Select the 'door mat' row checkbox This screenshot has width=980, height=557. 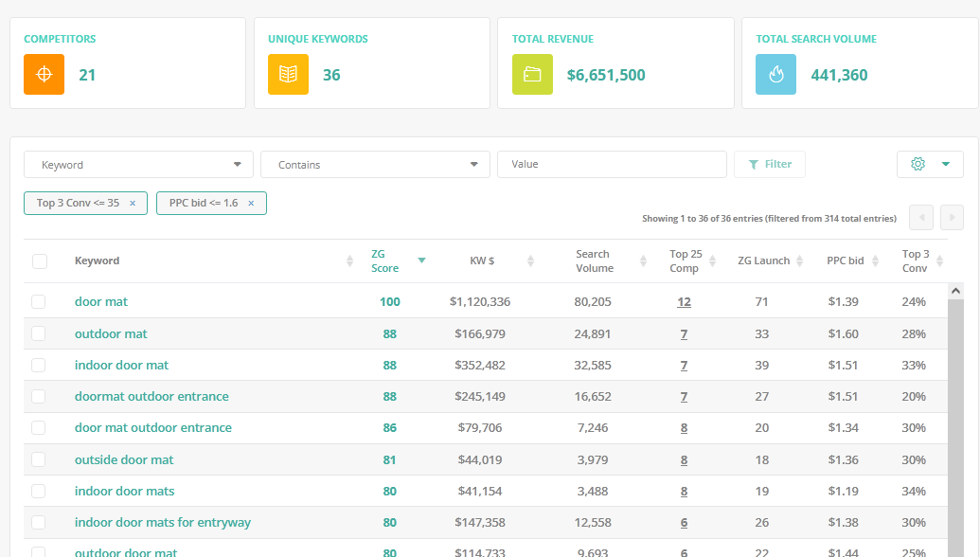(39, 302)
